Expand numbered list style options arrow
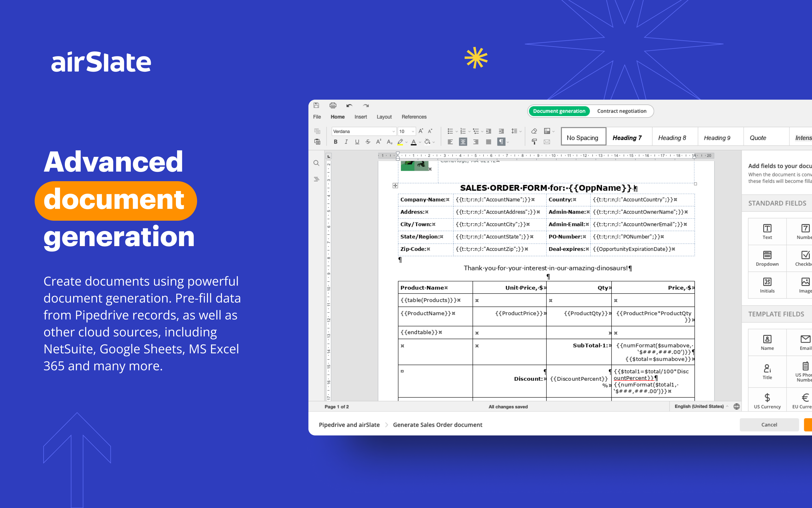812x508 pixels. [469, 131]
